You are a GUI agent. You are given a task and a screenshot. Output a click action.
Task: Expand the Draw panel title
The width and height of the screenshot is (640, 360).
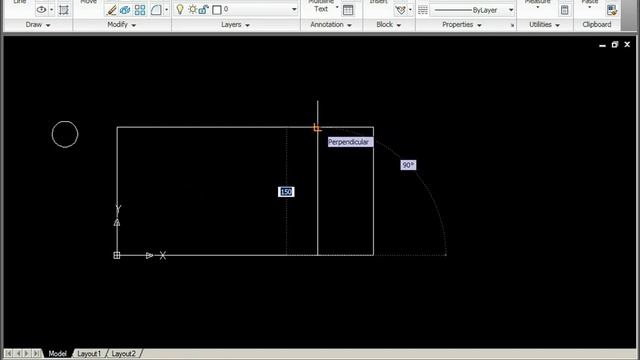tap(38, 24)
